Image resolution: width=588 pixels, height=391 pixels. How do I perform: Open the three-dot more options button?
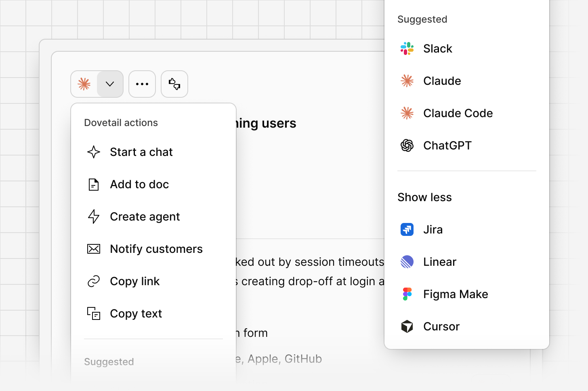click(x=142, y=84)
